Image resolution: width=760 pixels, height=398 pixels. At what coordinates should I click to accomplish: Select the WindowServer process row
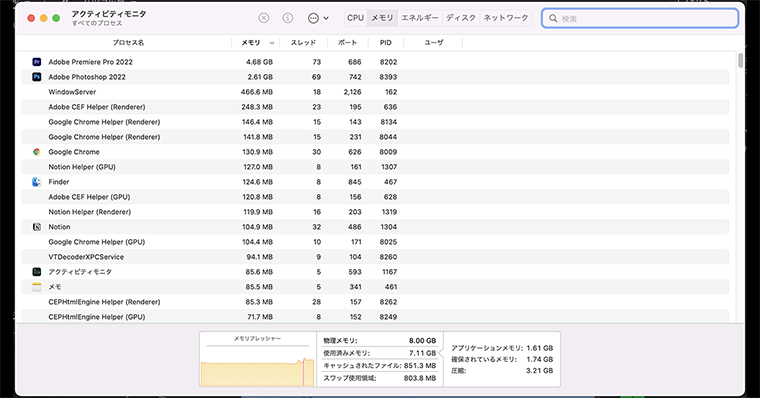[375, 92]
